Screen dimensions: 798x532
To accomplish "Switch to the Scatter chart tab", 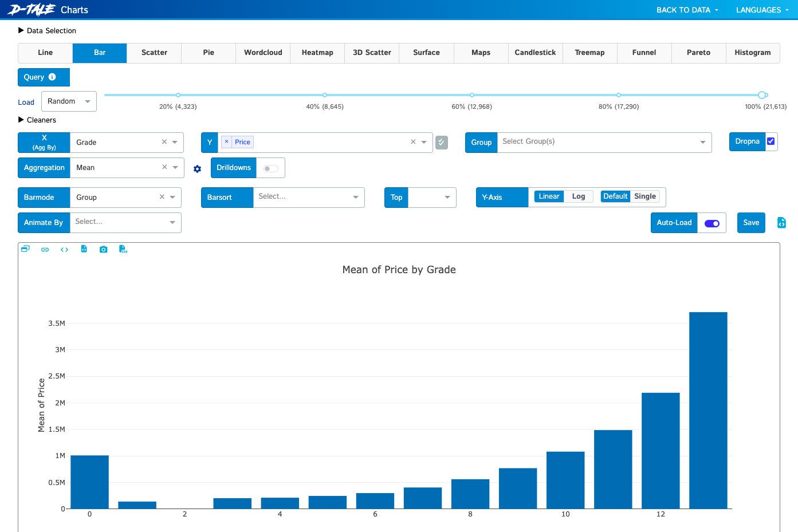I will (x=154, y=53).
